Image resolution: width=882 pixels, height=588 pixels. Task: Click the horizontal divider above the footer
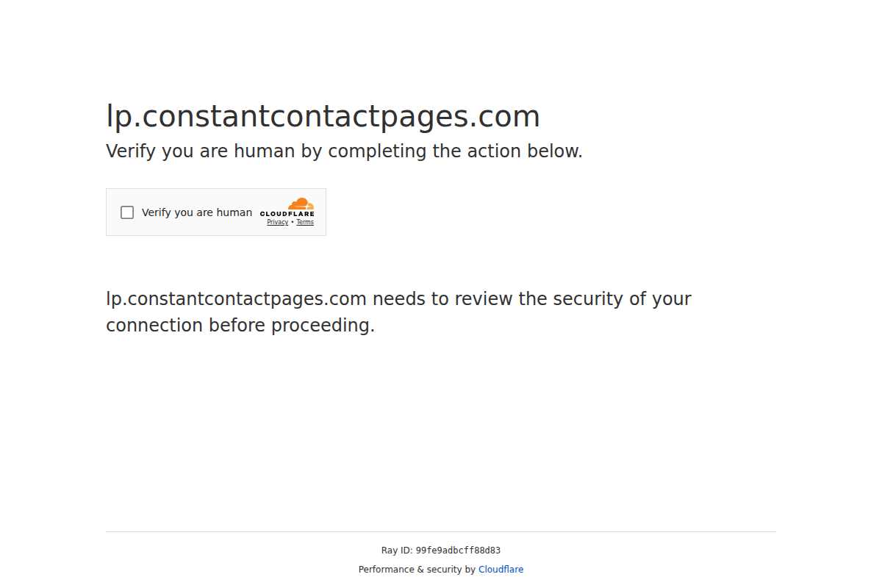(x=441, y=531)
